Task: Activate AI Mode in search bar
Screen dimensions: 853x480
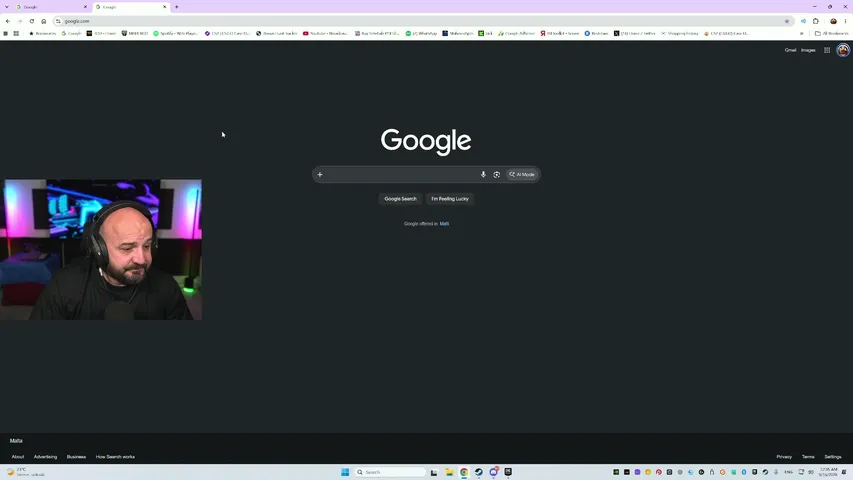Action: (522, 175)
